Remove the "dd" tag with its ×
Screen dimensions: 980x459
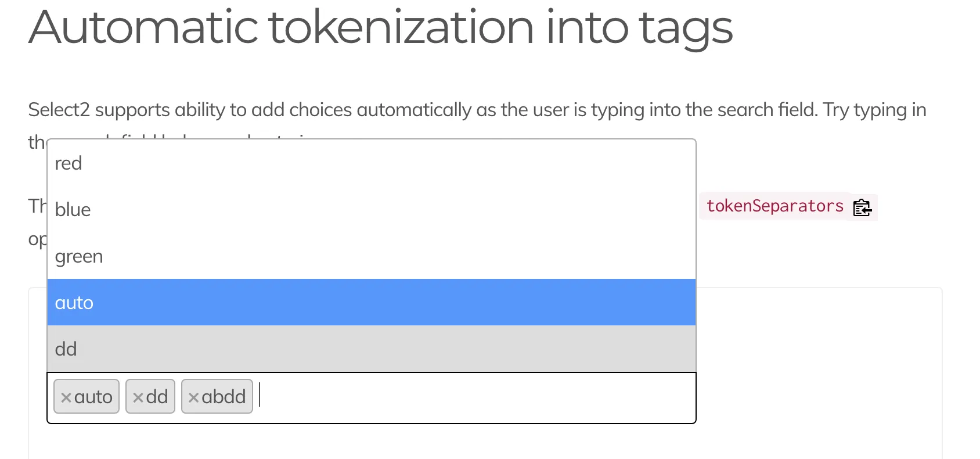[x=138, y=397]
